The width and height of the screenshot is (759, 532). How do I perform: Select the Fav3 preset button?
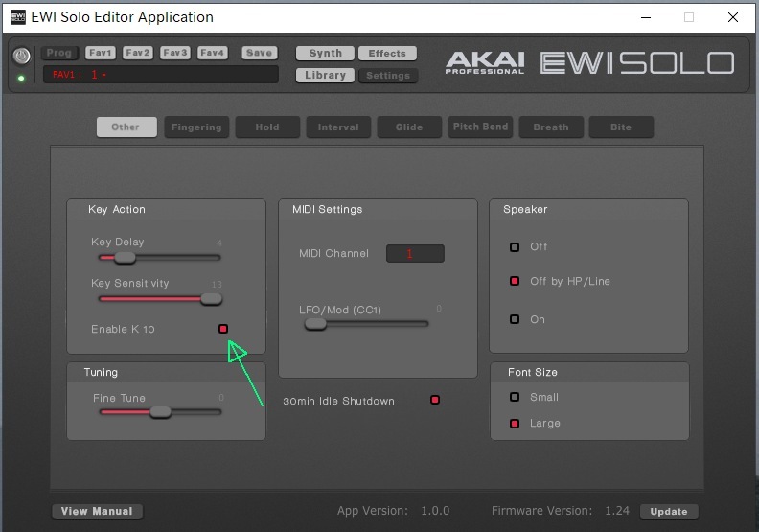174,53
